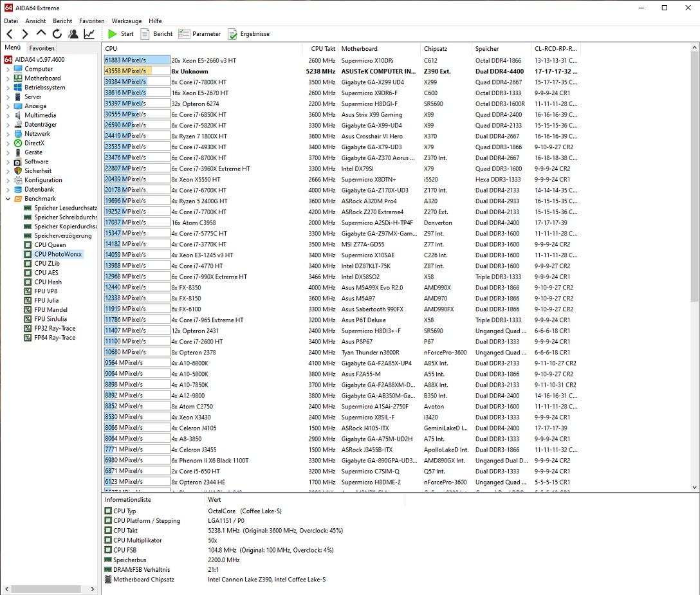This screenshot has width=700, height=595.
Task: Click the Sicherheit shield icon in tree
Action: (18, 170)
